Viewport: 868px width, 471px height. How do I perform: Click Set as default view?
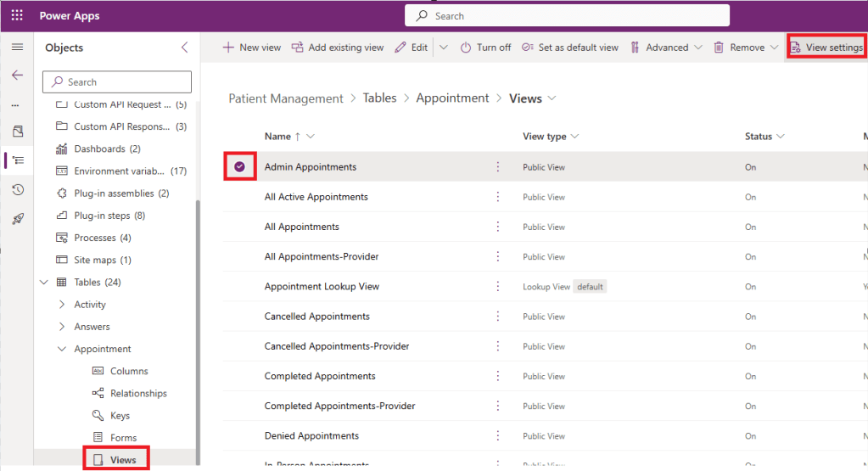[x=570, y=48]
